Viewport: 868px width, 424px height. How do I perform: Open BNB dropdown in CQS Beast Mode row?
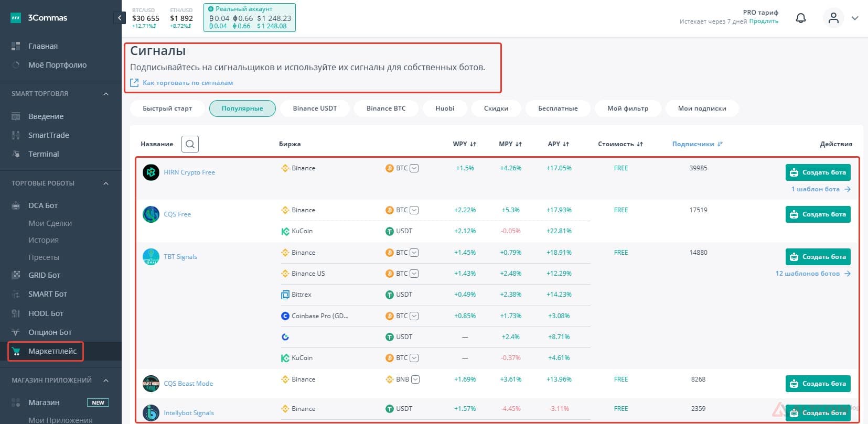click(415, 379)
